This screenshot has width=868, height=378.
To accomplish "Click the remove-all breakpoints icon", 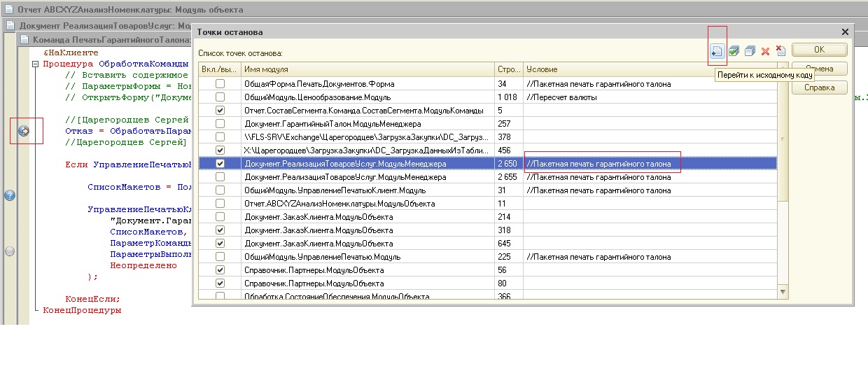I will point(780,50).
